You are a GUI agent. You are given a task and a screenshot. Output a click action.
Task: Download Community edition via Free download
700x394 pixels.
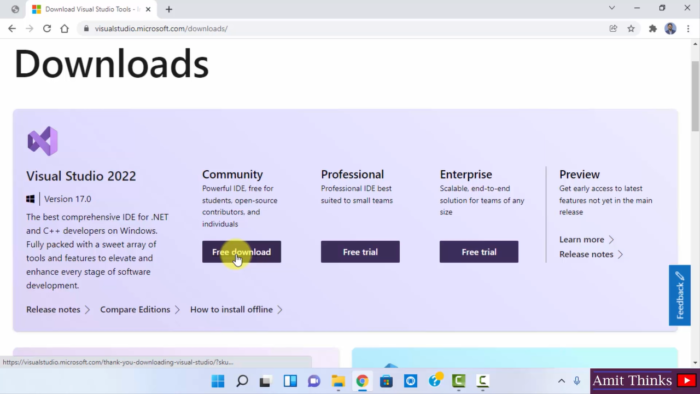pos(242,252)
